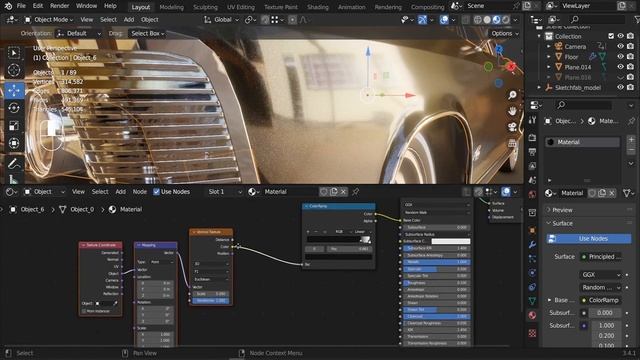
Task: Open the Output properties tab
Action: (x=532, y=152)
